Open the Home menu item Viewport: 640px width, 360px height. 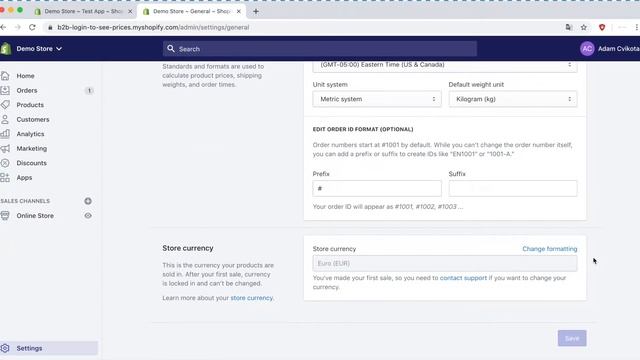coord(25,76)
